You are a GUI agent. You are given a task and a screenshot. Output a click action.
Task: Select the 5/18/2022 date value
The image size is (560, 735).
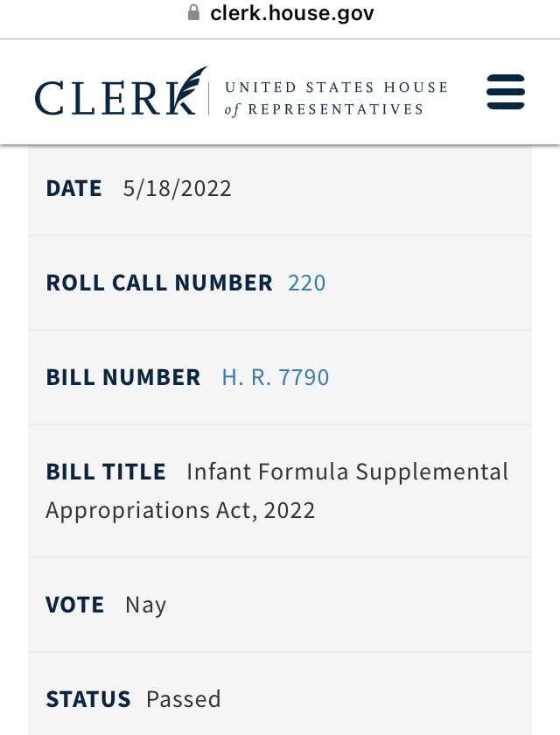(177, 189)
